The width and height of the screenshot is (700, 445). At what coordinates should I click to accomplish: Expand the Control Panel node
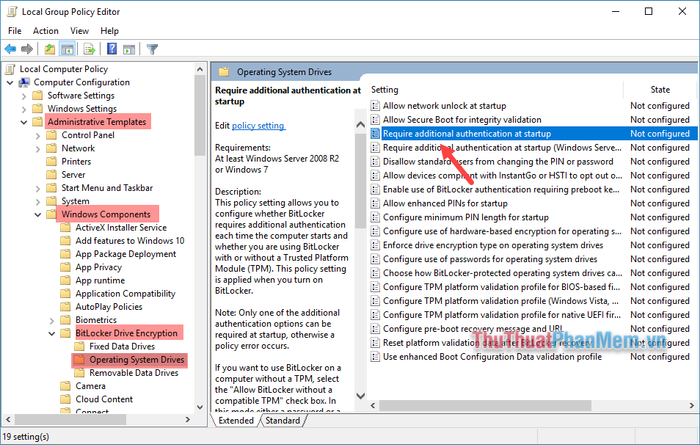(38, 136)
